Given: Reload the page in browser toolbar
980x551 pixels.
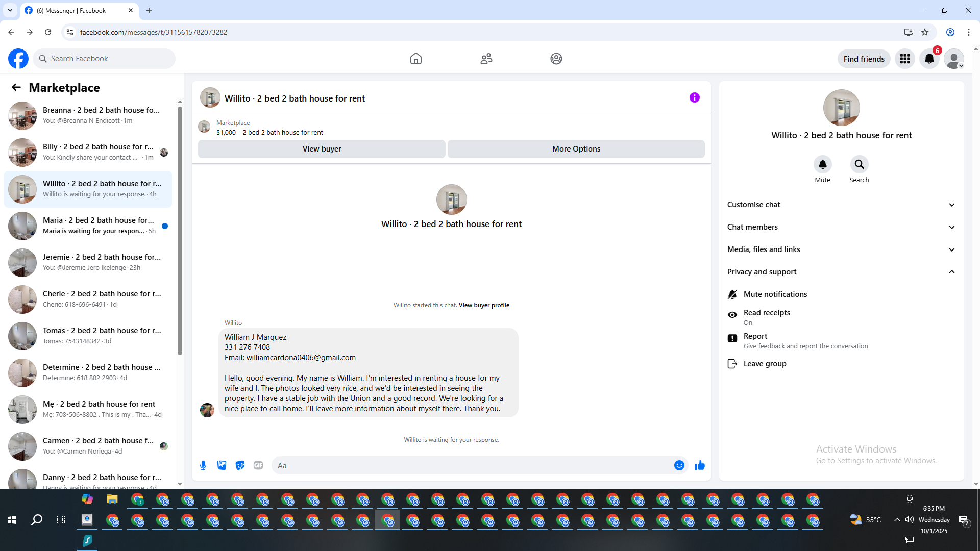Looking at the screenshot, I should coord(48,32).
